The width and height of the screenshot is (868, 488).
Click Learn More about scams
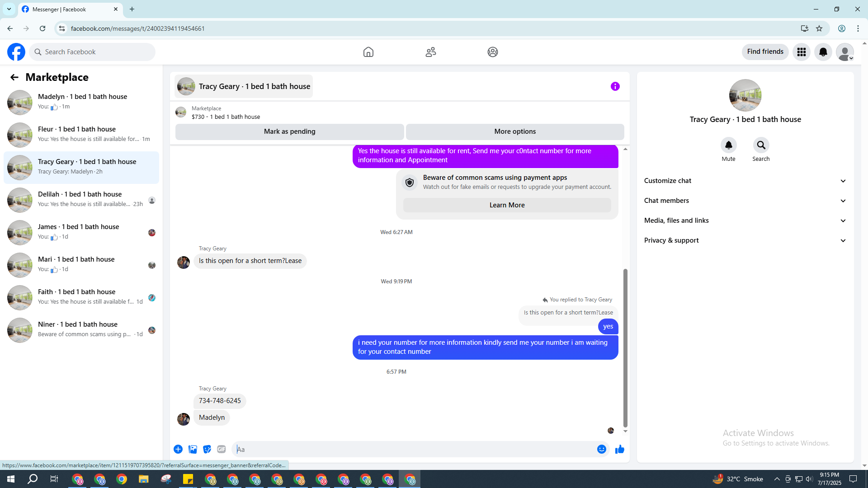(x=507, y=205)
